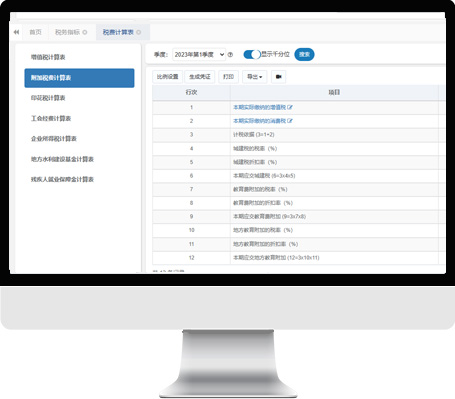Click the edit icon next to 本期实际缴纳的消费税
The height and width of the screenshot is (399, 455).
pyautogui.click(x=290, y=121)
